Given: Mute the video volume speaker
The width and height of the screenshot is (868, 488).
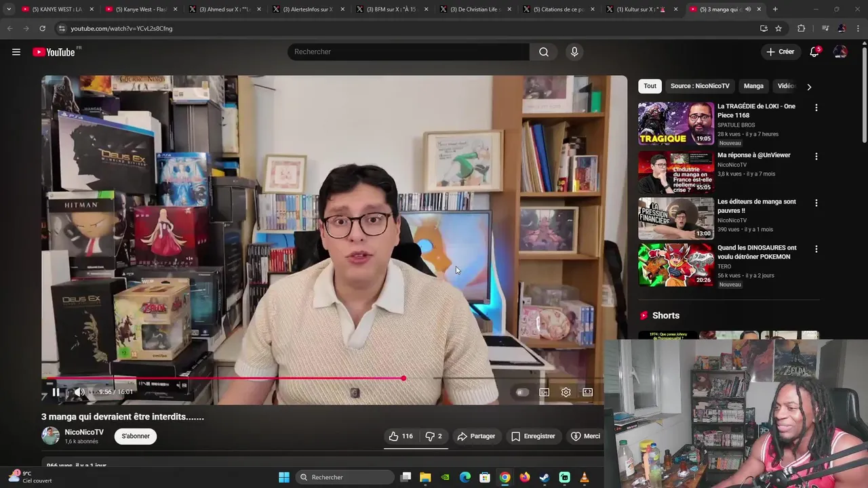Looking at the screenshot, I should pyautogui.click(x=79, y=392).
